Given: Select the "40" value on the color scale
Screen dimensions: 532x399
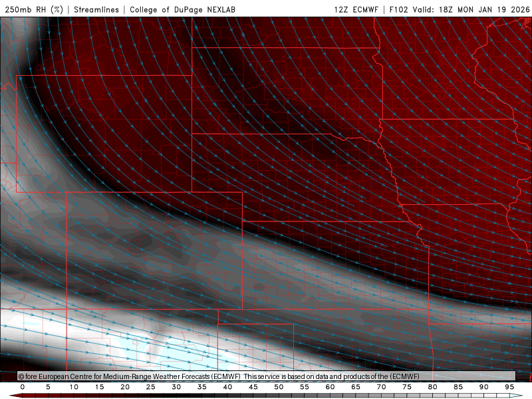Looking at the screenshot, I should pos(227,387).
